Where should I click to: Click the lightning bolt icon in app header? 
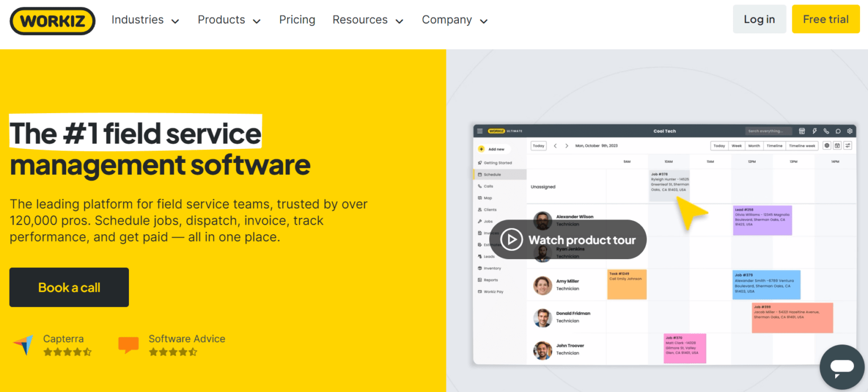(814, 131)
